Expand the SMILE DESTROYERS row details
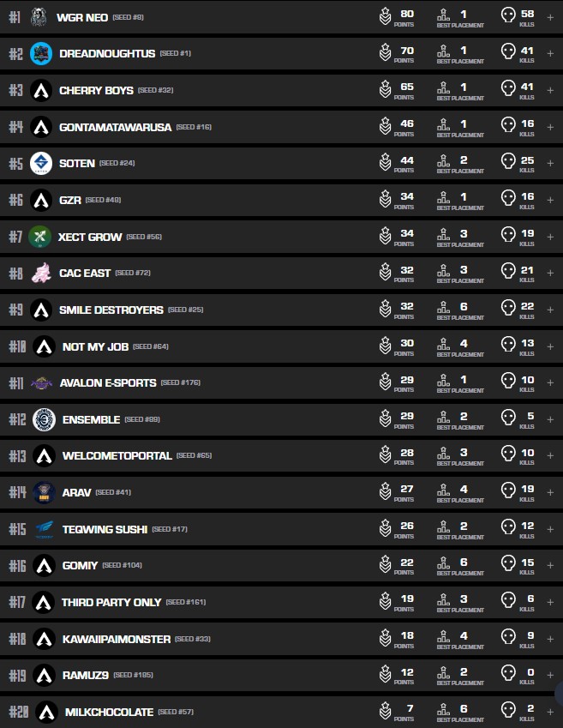Screen dimensions: 563x728 [x=550, y=310]
